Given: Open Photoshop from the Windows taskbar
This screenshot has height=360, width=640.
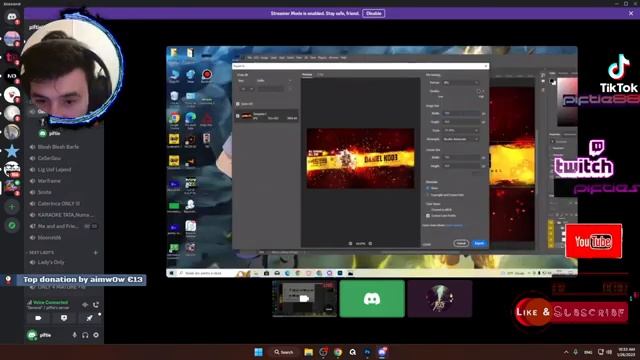Looking at the screenshot, I should coord(367,352).
